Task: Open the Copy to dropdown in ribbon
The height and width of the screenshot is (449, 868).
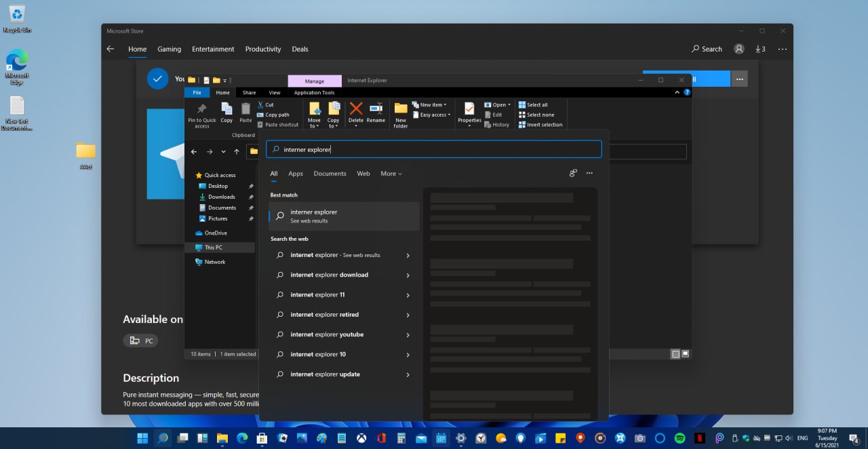Action: click(334, 115)
